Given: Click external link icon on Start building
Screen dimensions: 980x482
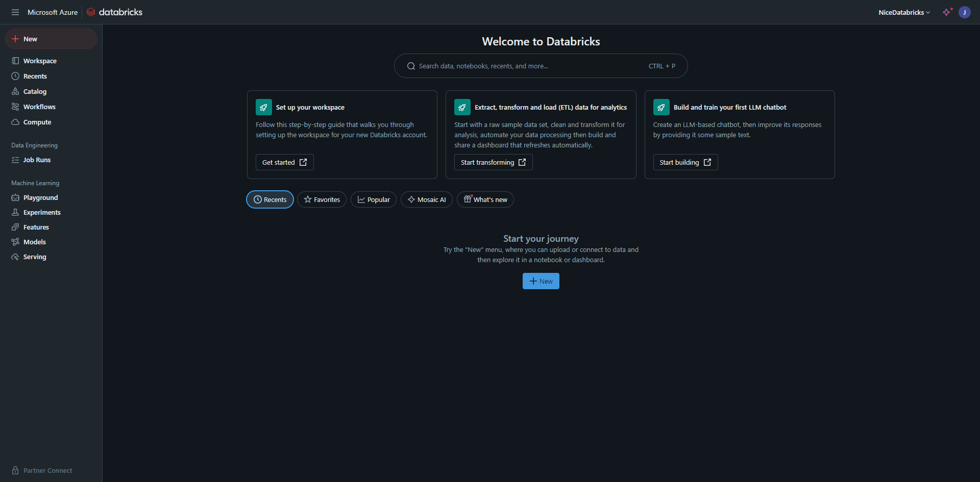Looking at the screenshot, I should [x=707, y=162].
